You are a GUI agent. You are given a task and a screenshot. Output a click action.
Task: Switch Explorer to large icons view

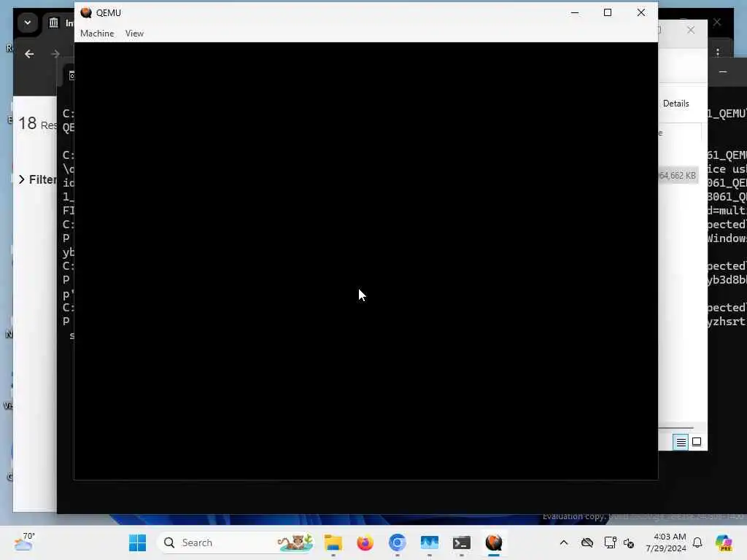point(697,442)
